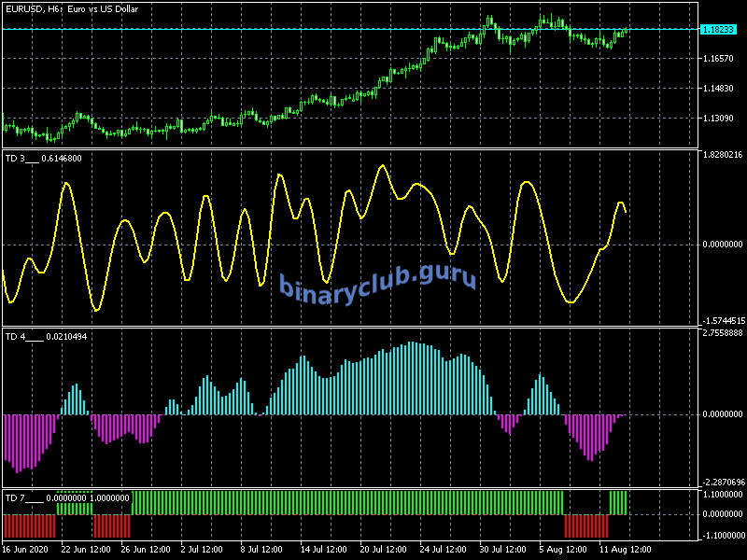Click the 11 Aug 12:00 time label
The image size is (747, 560).
tap(627, 548)
